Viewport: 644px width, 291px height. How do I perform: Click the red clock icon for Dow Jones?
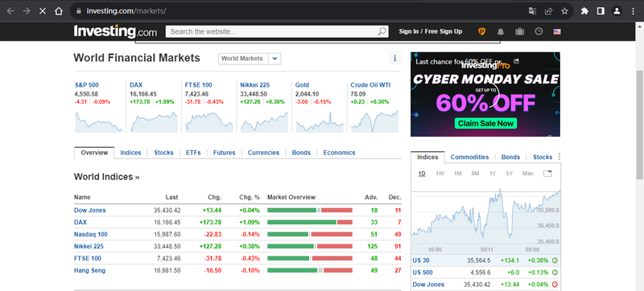click(x=555, y=285)
